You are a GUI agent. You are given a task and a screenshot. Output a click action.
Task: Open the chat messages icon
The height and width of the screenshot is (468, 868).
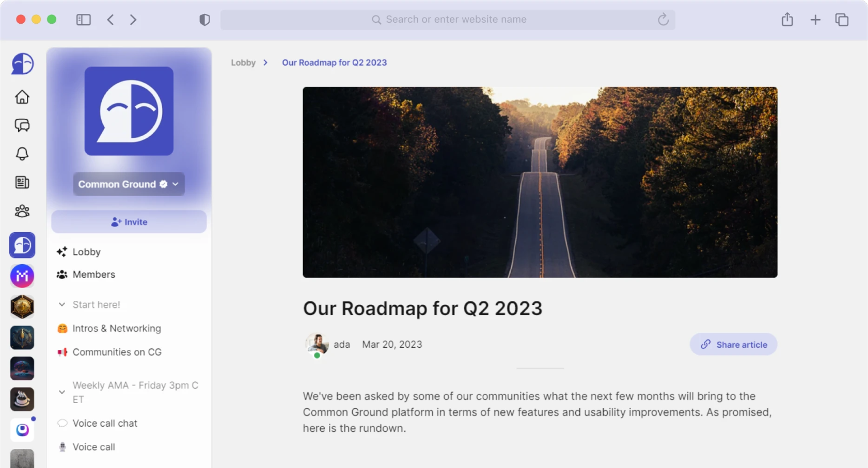pos(22,125)
